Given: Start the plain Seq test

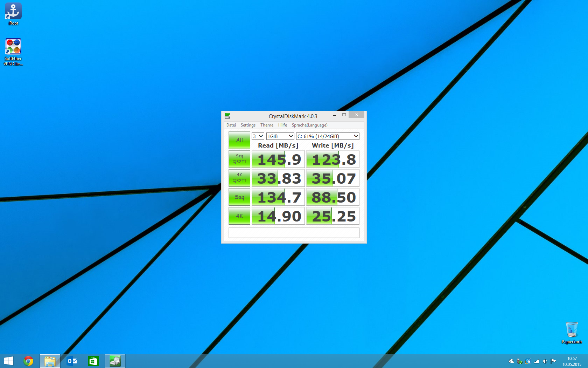Looking at the screenshot, I should [x=239, y=197].
